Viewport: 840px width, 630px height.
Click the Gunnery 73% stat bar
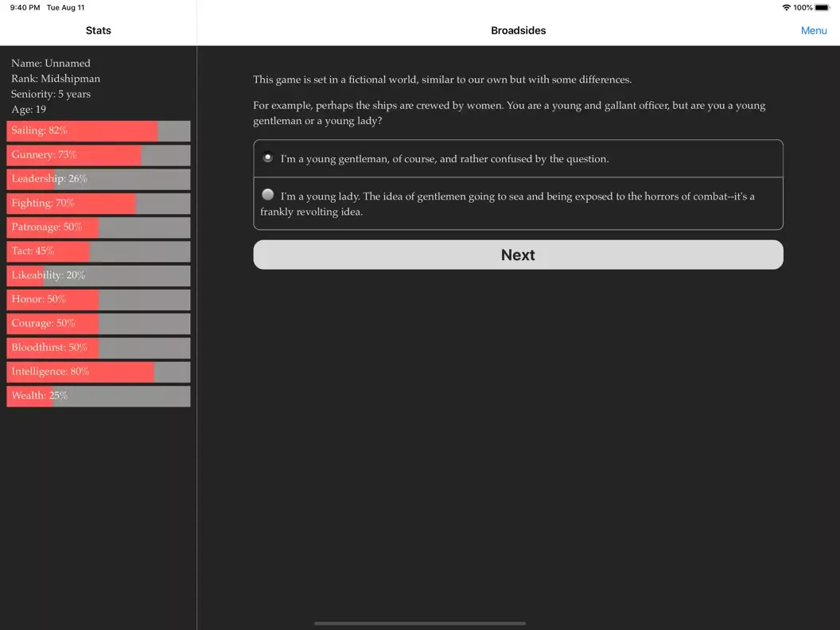point(99,155)
